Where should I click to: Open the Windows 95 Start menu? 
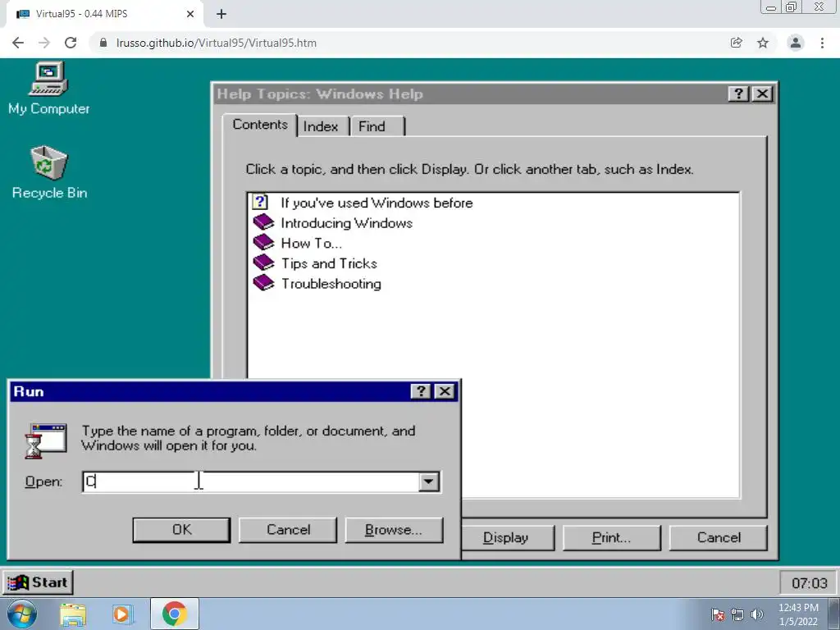(x=38, y=582)
